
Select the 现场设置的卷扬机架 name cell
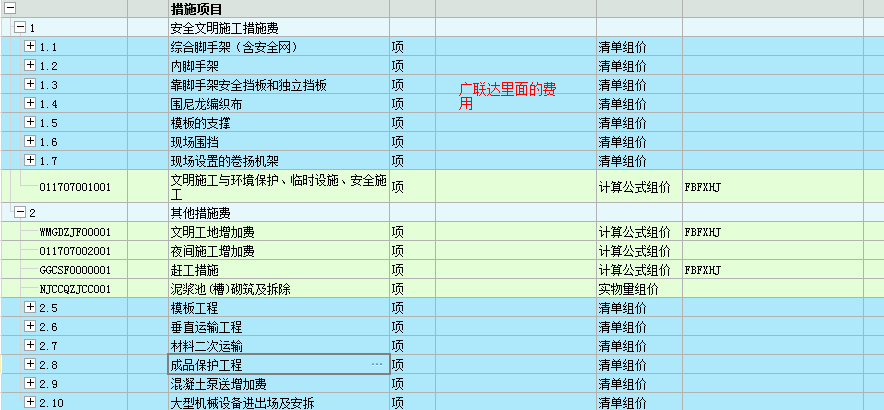pyautogui.click(x=279, y=161)
